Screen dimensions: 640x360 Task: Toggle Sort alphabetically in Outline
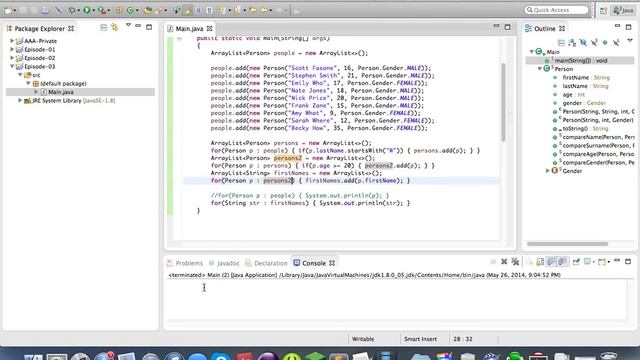pos(572,42)
